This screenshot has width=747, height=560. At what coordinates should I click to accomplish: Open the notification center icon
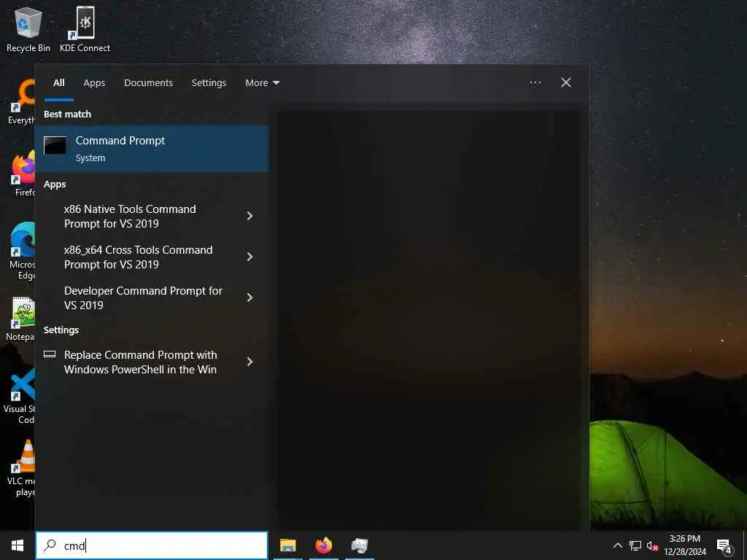[x=724, y=545]
